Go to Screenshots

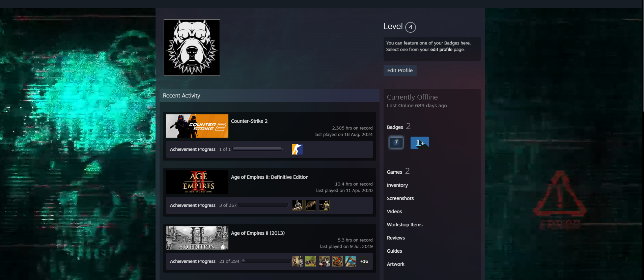click(400, 198)
